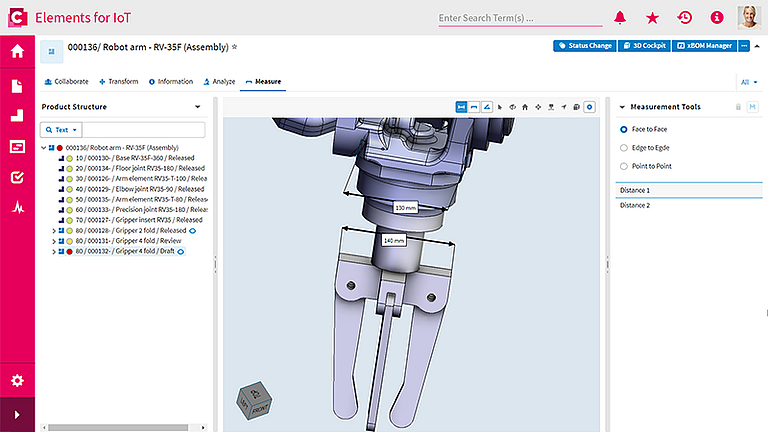
Task: Open the card panel icon in the sidebar
Action: pyautogui.click(x=17, y=146)
